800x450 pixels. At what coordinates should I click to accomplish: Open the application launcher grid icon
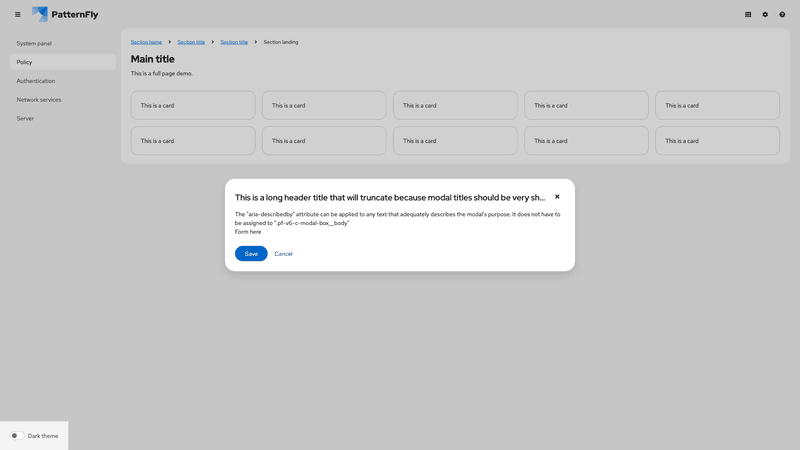(748, 15)
